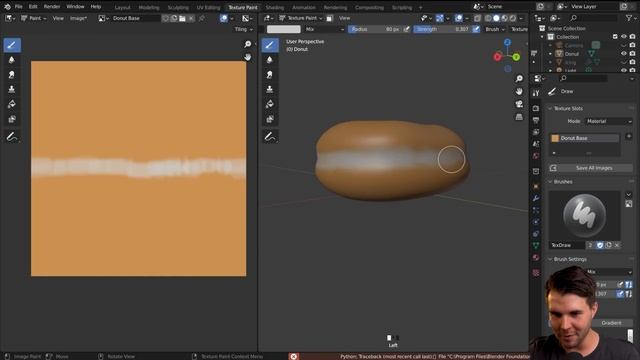Toggle camera view in 3D viewport
This screenshot has width=640, height=360.
tap(519, 104)
